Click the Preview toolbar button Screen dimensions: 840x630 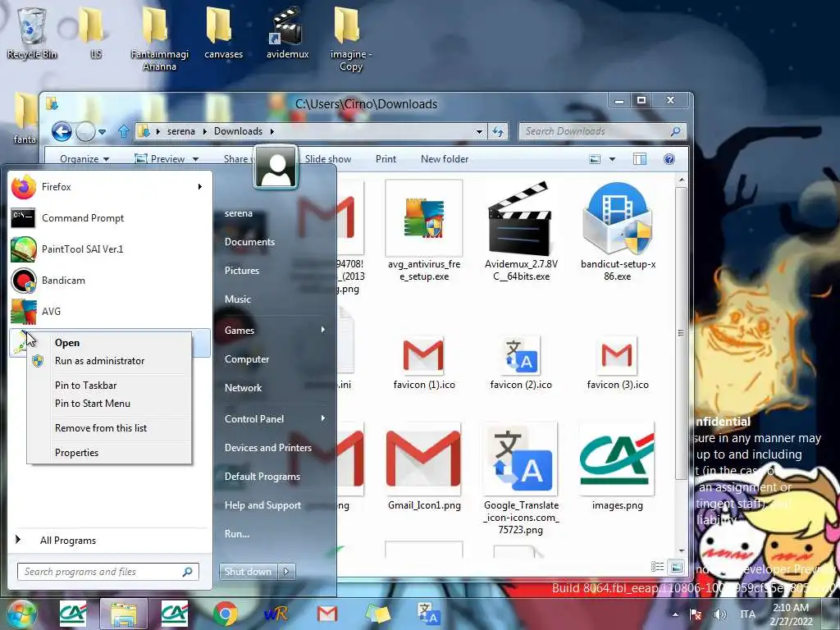[x=162, y=159]
